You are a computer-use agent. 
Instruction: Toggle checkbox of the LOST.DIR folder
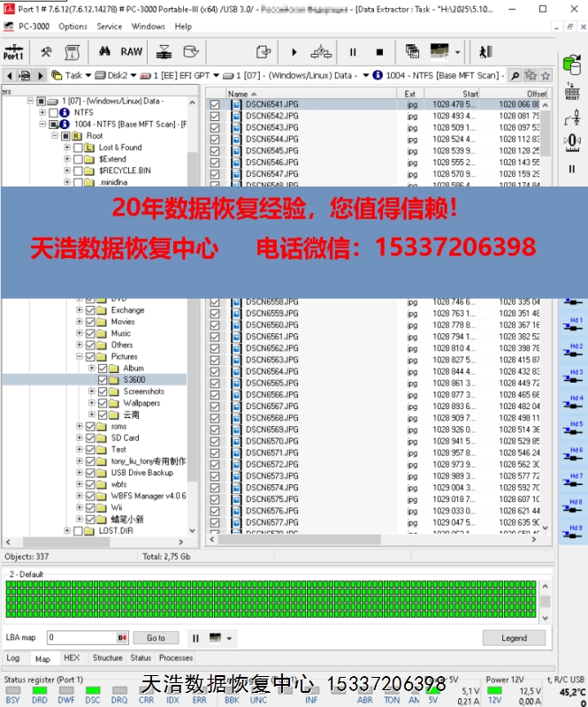pyautogui.click(x=78, y=531)
